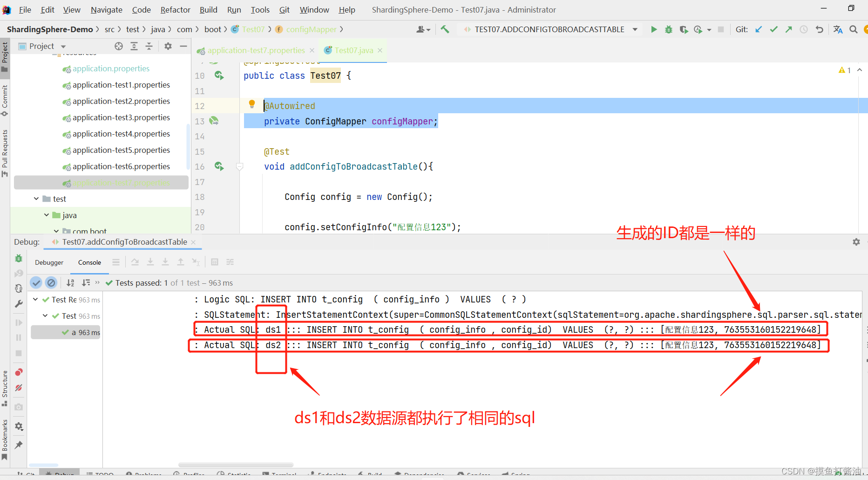The height and width of the screenshot is (480, 868).
Task: Select the passed test row showing 'a 963 ms'
Action: click(x=66, y=332)
